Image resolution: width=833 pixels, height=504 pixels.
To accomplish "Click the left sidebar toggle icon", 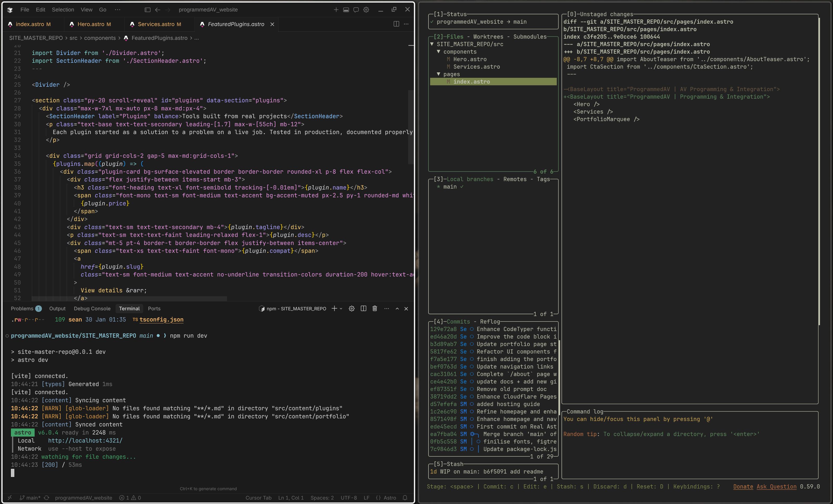I will tap(147, 10).
